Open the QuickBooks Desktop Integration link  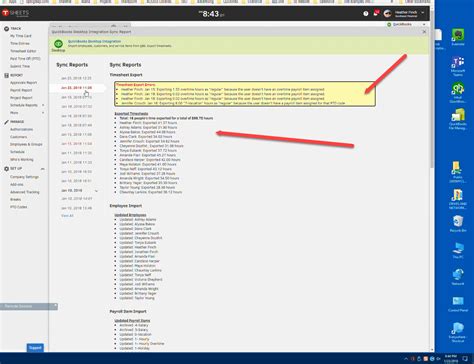coord(94,41)
